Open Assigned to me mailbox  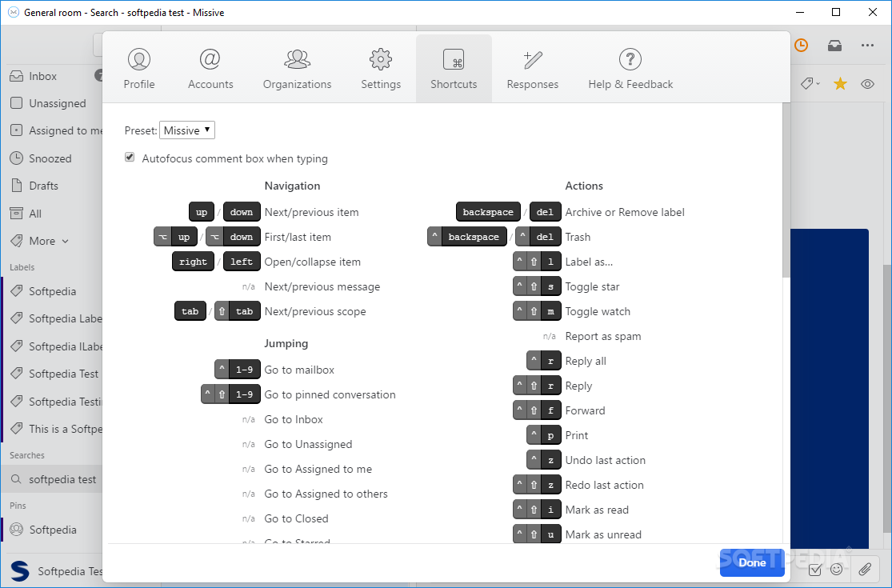click(x=52, y=130)
